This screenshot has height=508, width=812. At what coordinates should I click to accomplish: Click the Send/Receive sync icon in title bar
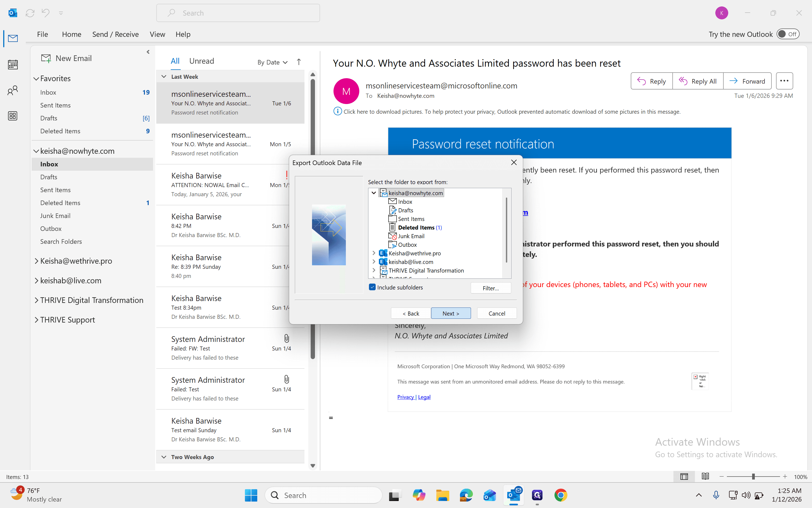pos(30,13)
